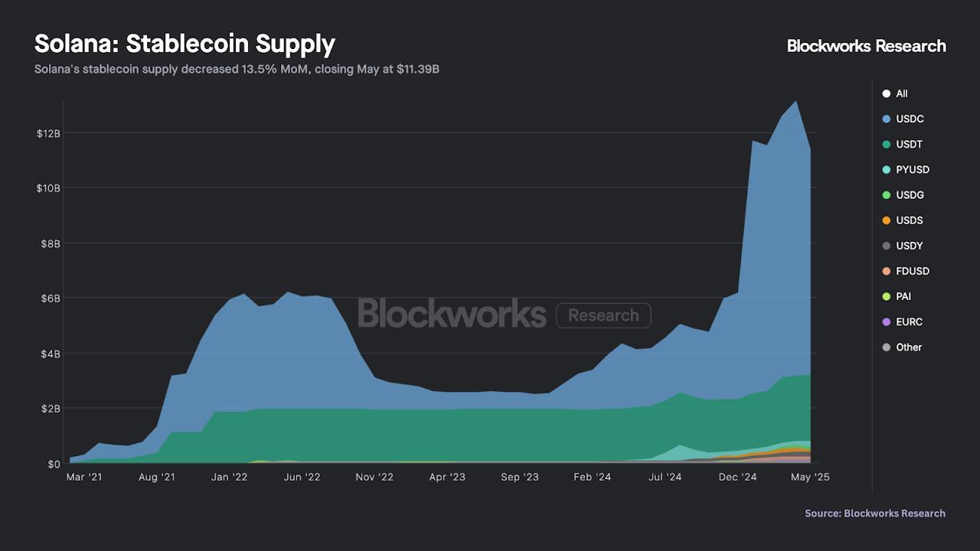This screenshot has width=980, height=551.
Task: Select the PAI legend label
Action: point(903,296)
